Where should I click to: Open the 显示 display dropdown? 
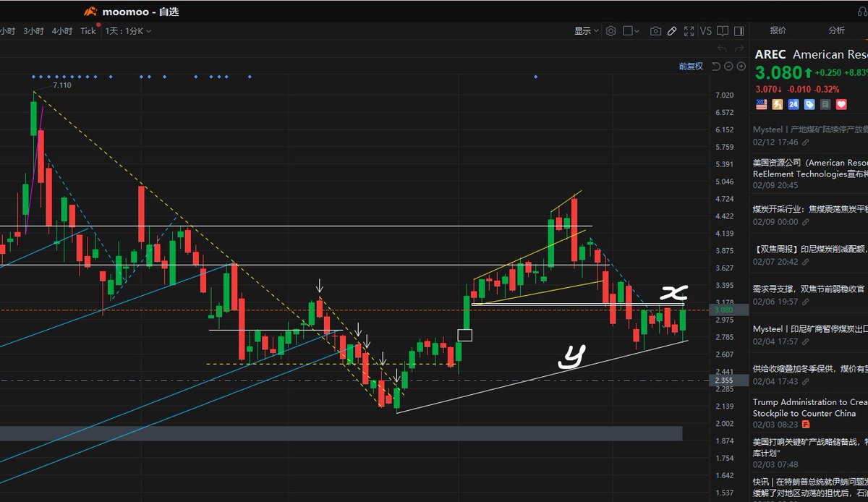click(587, 31)
